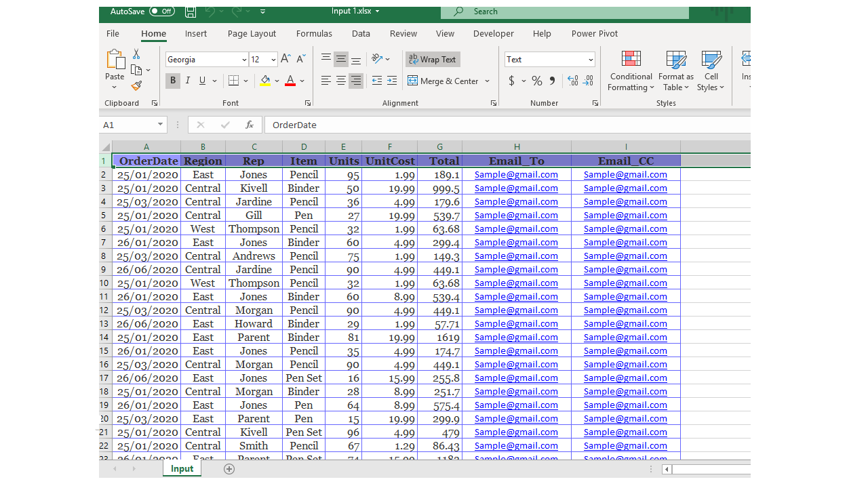Toggle the AutoSave switch

(x=162, y=12)
